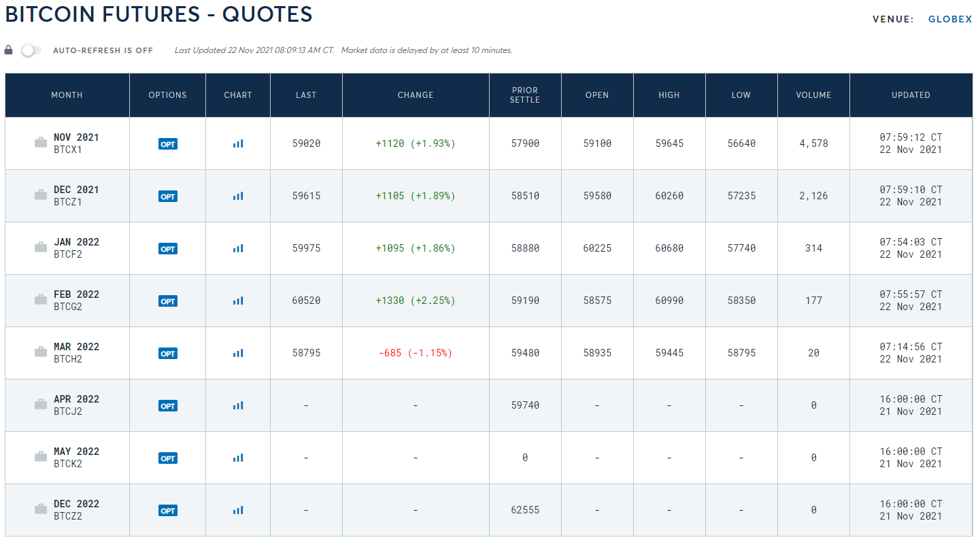
Task: Open NOV 2021 contract month link
Action: [x=76, y=137]
